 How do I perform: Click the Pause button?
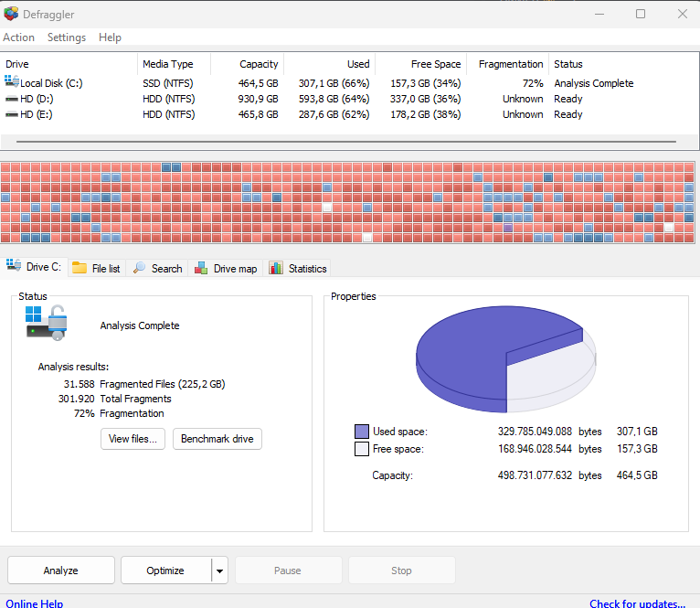[288, 570]
